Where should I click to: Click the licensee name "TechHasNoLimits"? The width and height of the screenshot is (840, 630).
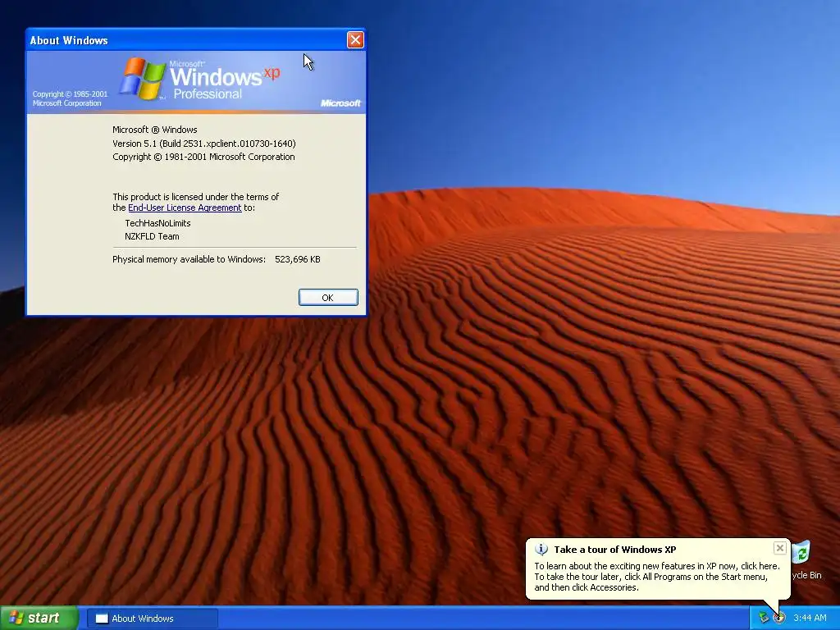pyautogui.click(x=157, y=223)
